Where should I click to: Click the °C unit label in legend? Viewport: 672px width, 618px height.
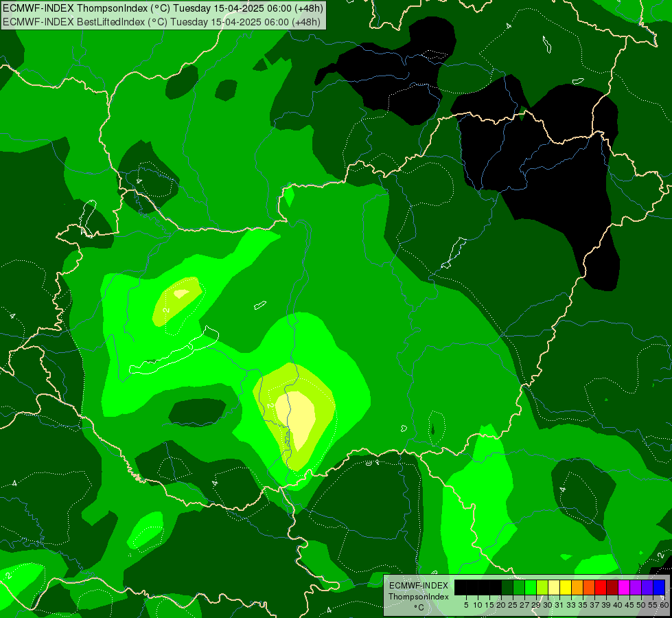pos(419,608)
